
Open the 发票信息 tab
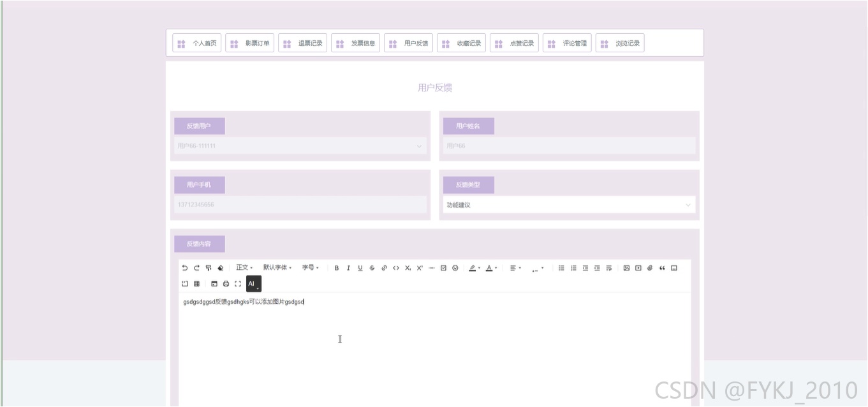click(x=355, y=43)
